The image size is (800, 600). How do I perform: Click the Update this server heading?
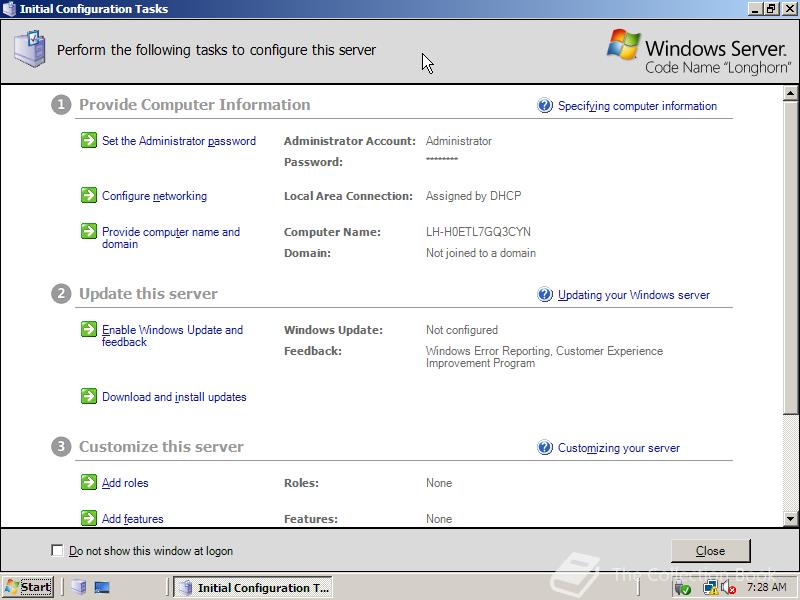148,294
